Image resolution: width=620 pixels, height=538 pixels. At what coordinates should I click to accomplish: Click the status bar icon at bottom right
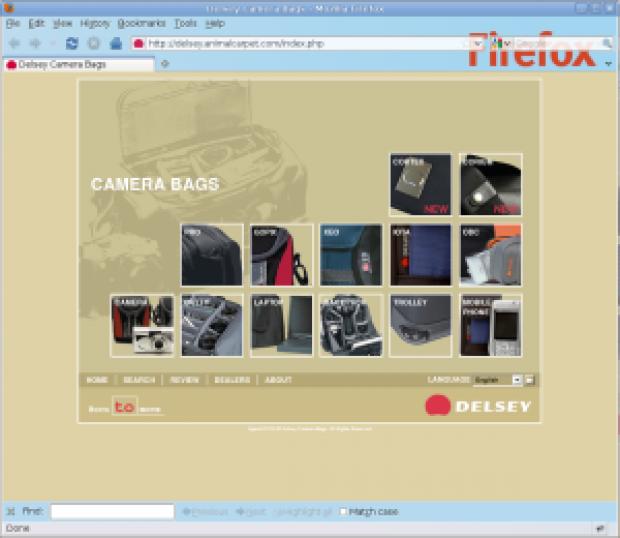601,528
